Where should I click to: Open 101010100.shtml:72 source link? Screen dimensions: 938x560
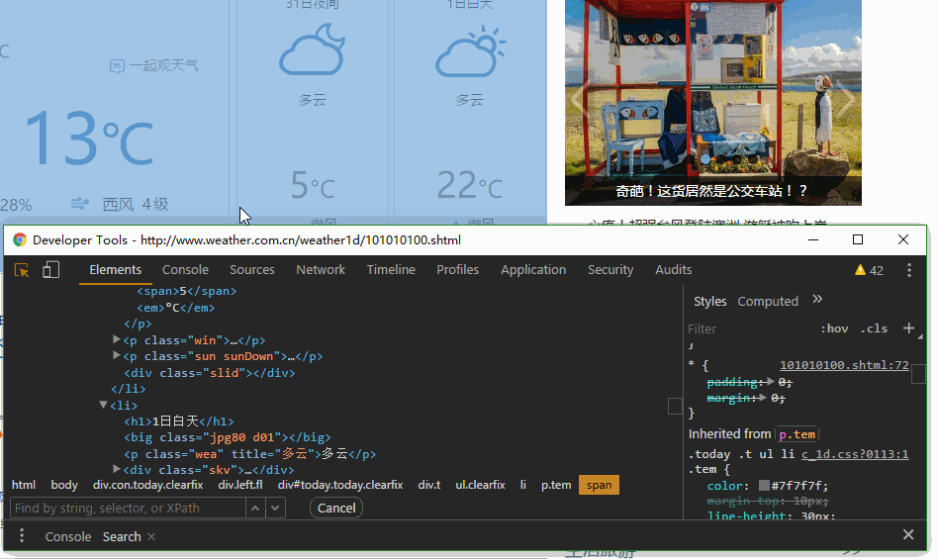[x=844, y=365]
